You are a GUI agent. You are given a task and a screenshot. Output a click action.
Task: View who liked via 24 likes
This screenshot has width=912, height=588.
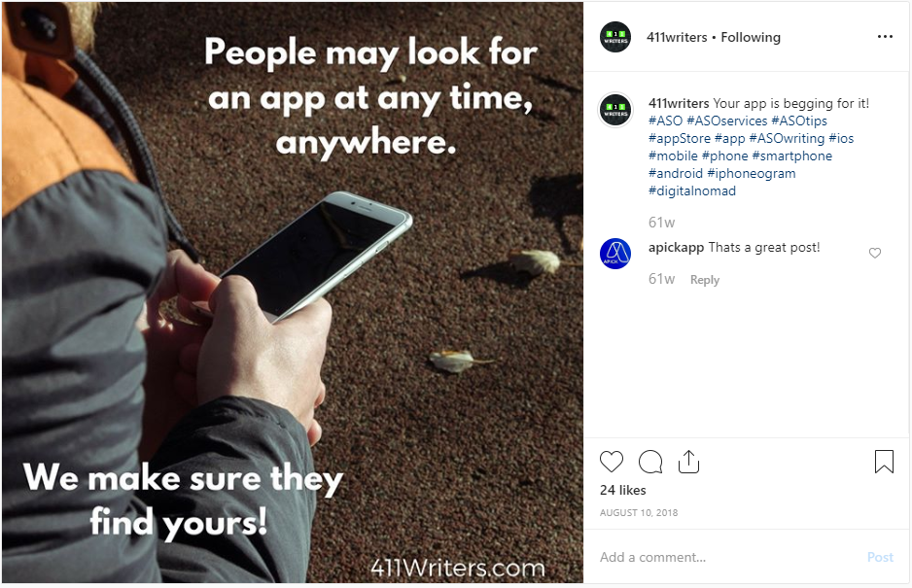click(623, 490)
